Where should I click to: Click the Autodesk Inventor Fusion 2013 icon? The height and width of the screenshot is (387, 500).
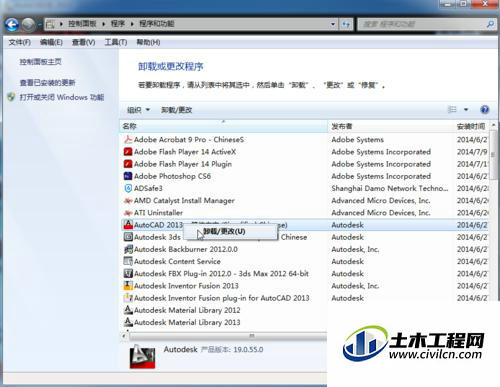(128, 286)
